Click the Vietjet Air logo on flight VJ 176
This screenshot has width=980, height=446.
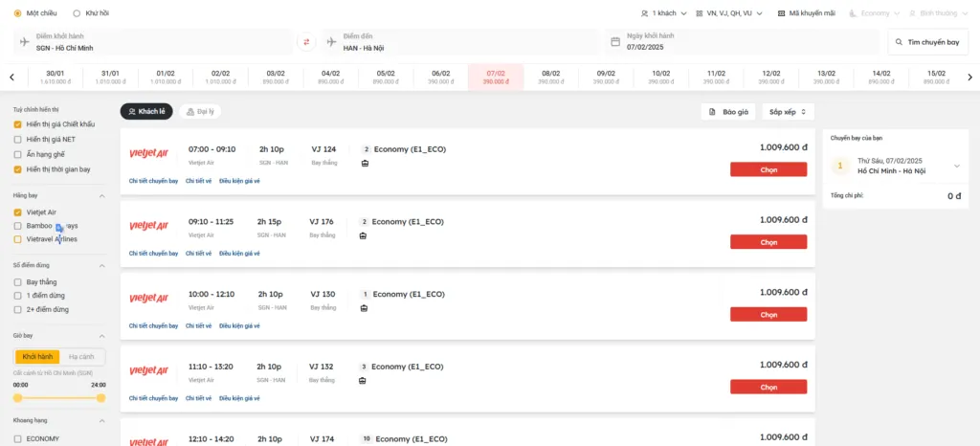(148, 226)
